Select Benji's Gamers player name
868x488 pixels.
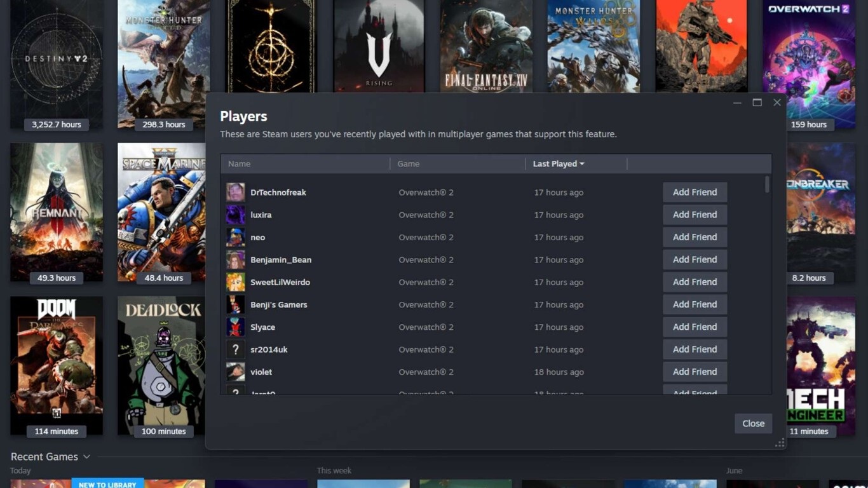tap(279, 304)
